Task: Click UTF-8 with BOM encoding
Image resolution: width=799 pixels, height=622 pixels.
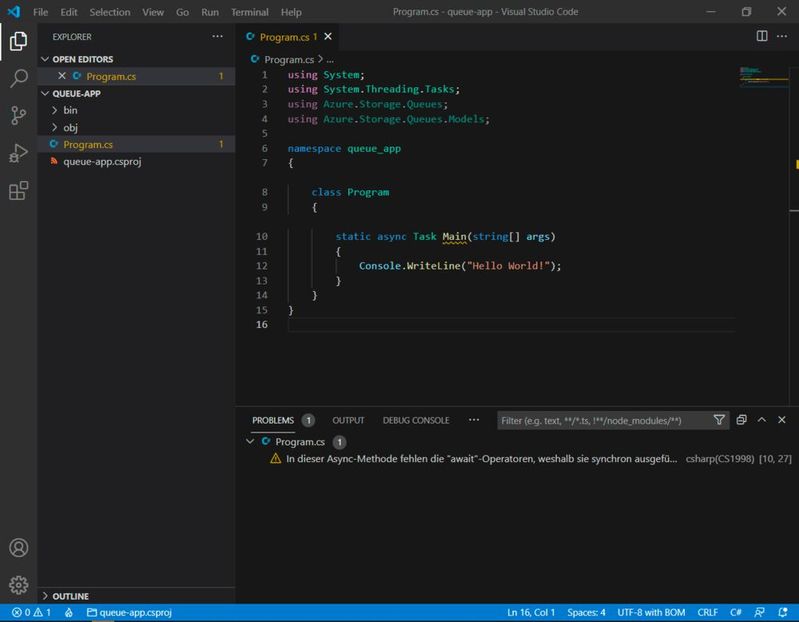Action: pos(651,612)
